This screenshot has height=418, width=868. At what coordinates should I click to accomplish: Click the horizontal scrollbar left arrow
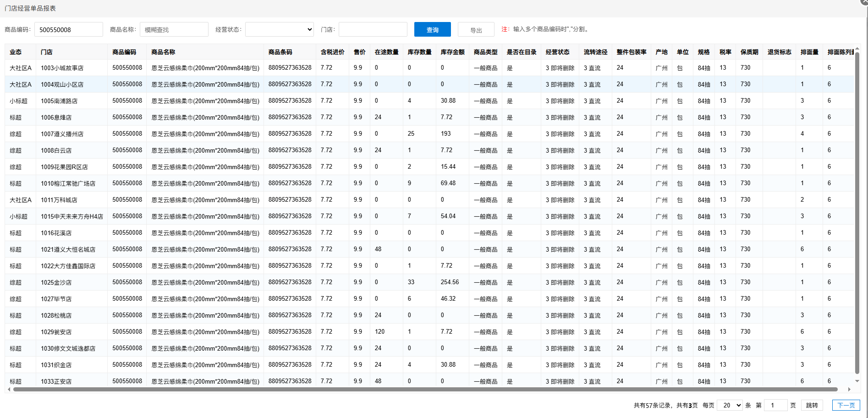tap(9, 390)
